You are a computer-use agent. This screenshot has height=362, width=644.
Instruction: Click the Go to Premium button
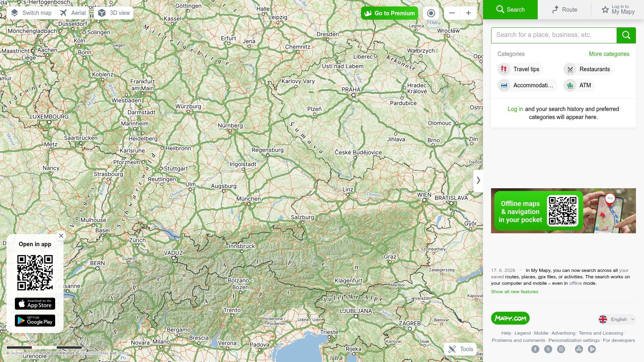[x=390, y=13]
